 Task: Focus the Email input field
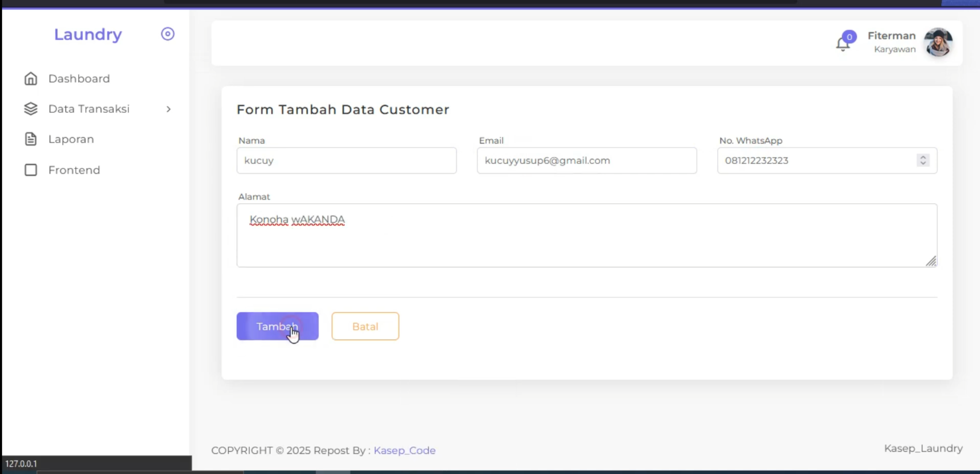tap(587, 160)
